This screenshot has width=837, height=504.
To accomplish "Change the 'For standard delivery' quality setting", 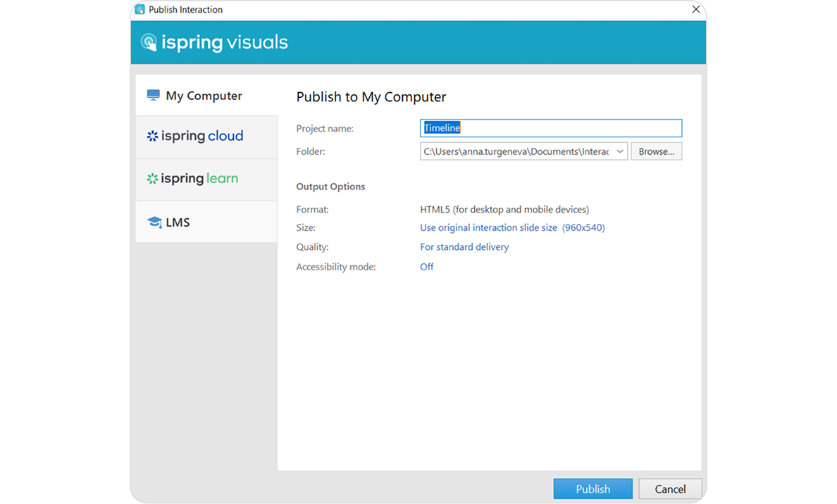I will click(x=464, y=247).
